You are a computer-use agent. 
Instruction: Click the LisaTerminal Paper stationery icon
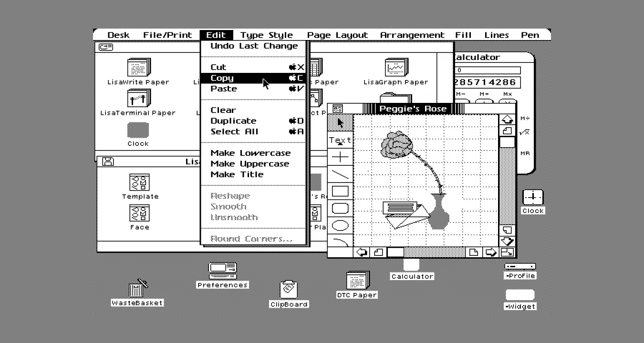139,99
